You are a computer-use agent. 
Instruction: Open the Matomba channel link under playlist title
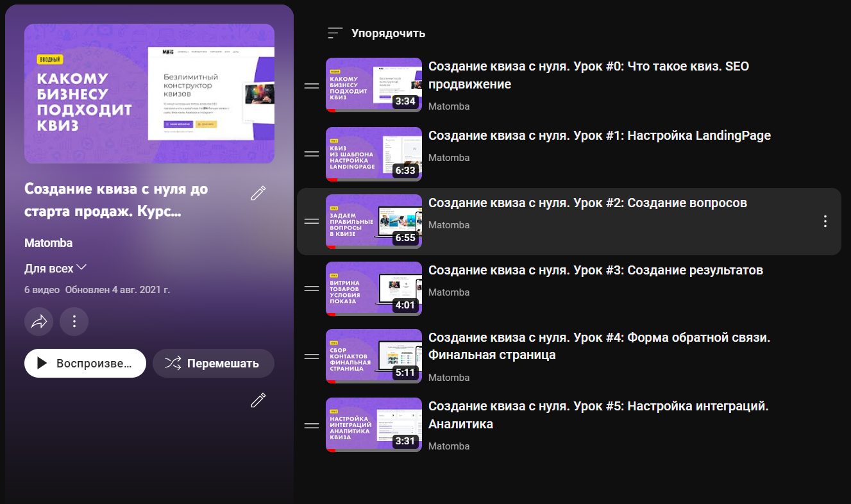48,243
